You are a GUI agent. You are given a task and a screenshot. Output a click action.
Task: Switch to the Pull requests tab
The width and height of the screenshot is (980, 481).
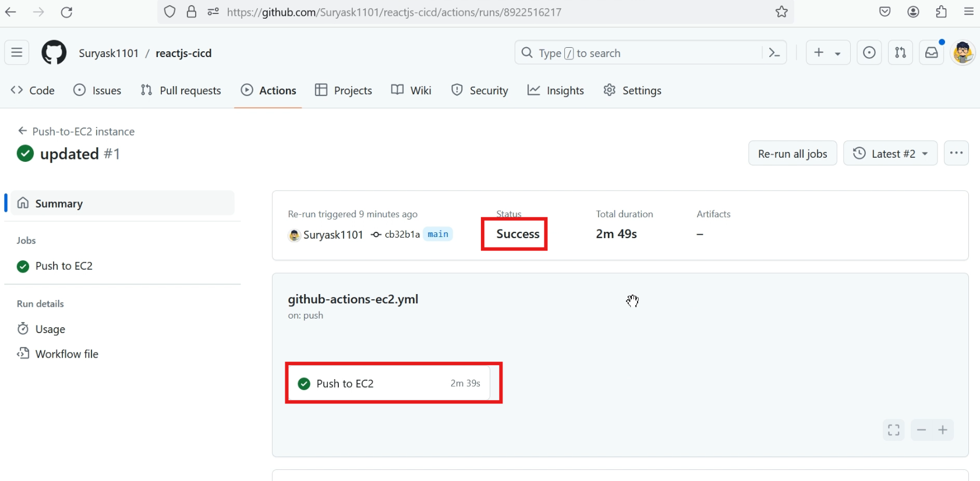(181, 90)
